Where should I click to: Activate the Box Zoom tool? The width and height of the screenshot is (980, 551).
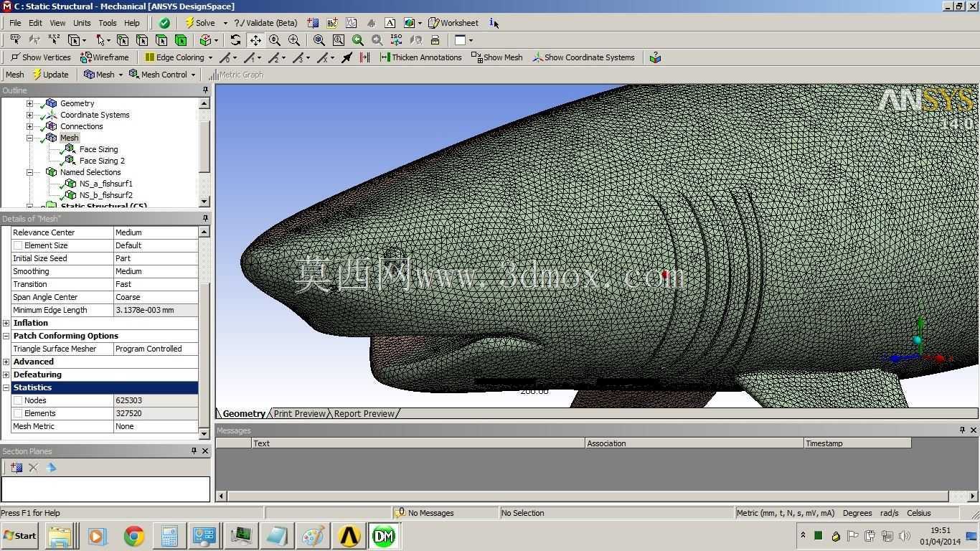coord(294,40)
